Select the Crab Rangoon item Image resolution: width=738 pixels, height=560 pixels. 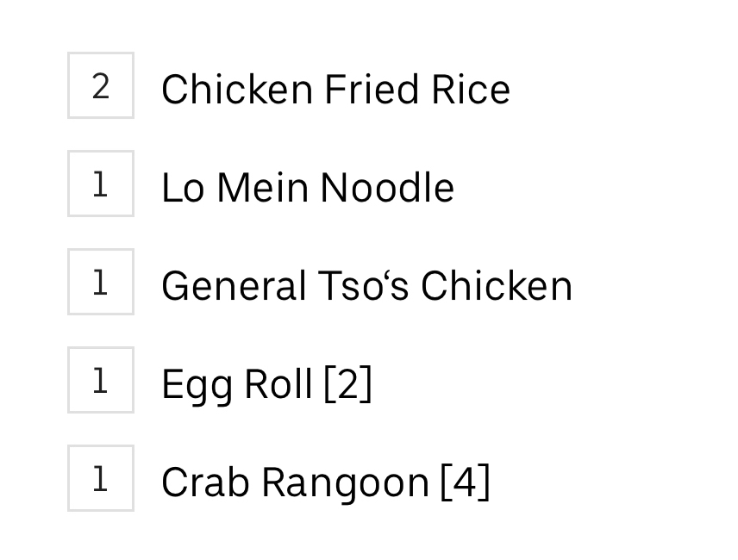coord(325,482)
